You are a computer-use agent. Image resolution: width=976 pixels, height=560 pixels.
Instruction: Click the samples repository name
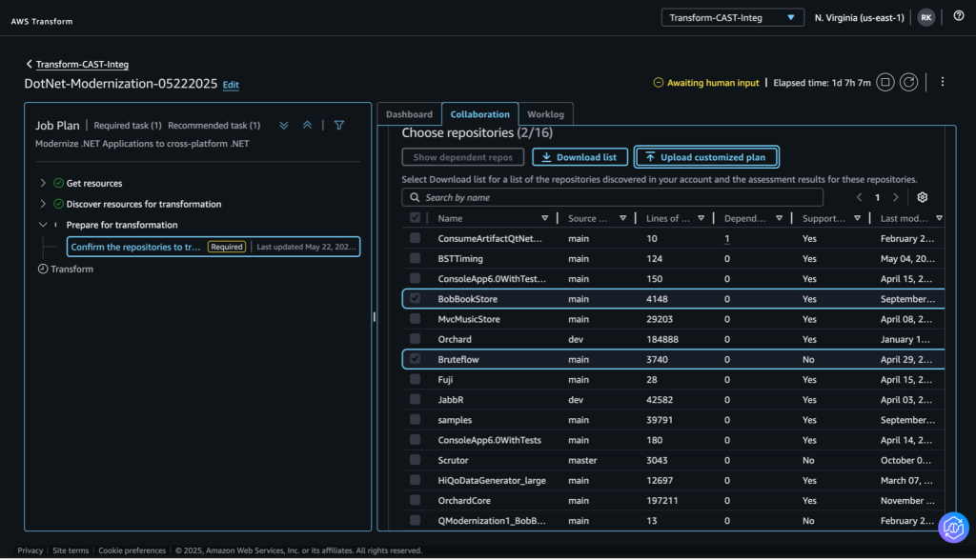click(455, 420)
